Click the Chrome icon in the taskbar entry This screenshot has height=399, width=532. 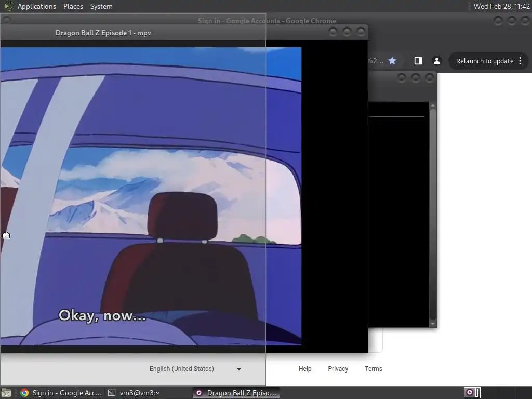point(24,393)
